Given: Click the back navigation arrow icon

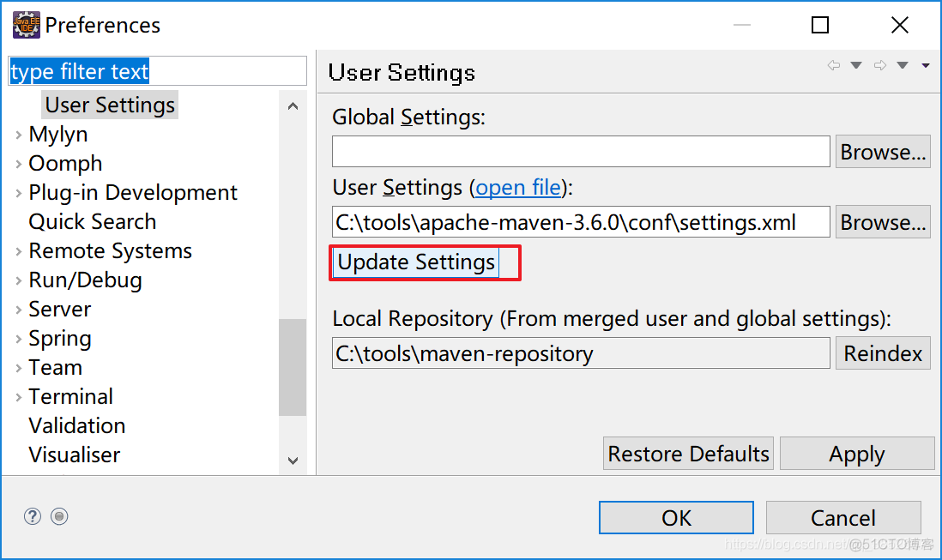Looking at the screenshot, I should 833,66.
